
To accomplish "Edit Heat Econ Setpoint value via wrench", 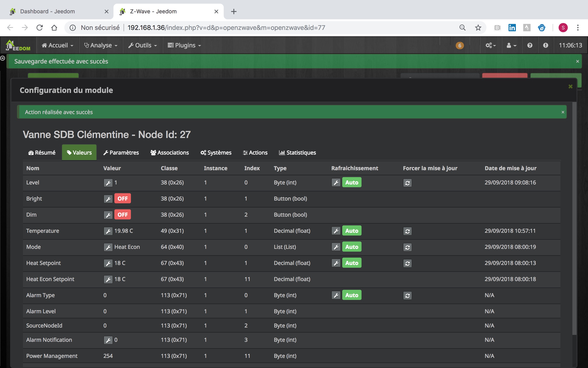I will tap(108, 279).
